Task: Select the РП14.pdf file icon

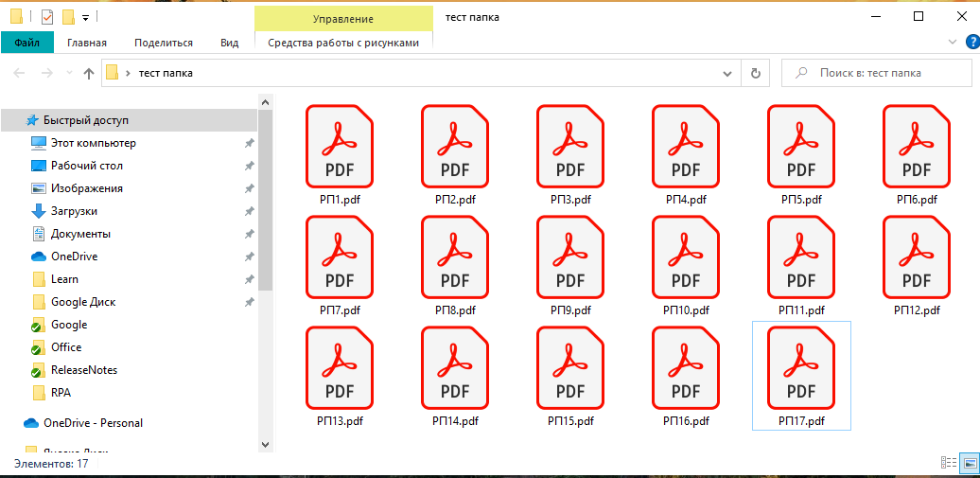Action: [454, 368]
